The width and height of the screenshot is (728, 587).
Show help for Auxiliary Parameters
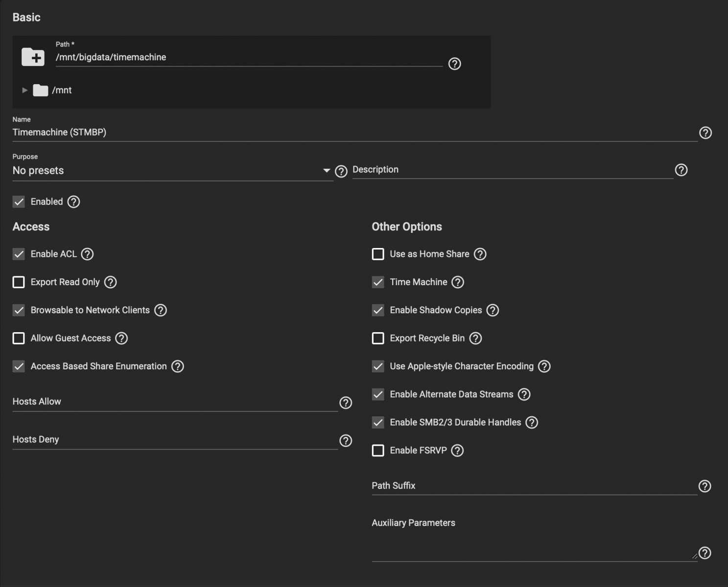[705, 553]
